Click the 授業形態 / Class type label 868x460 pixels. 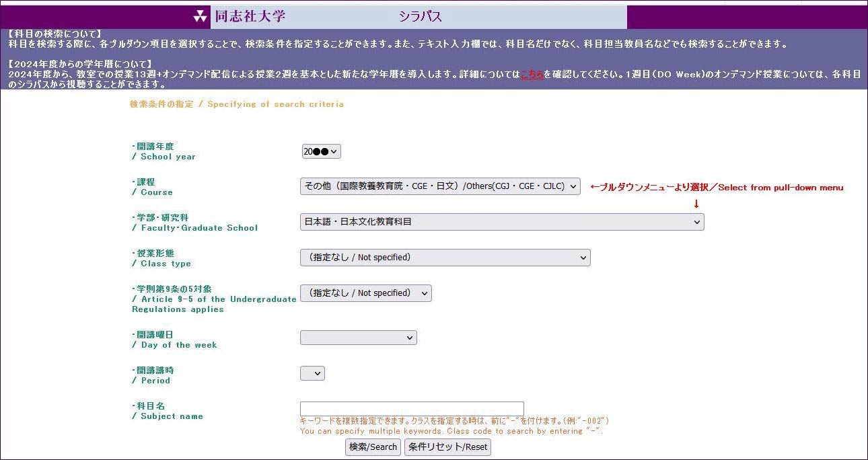[161, 258]
